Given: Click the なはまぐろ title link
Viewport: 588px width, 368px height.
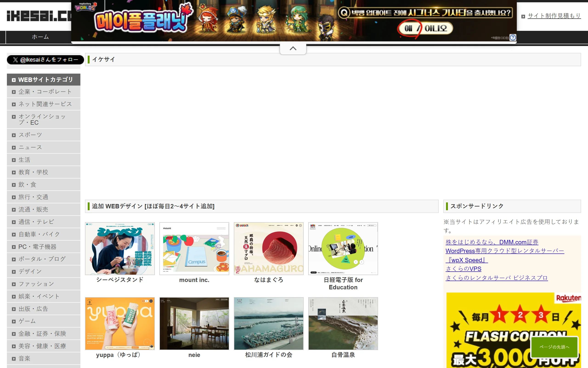Looking at the screenshot, I should click(x=269, y=280).
